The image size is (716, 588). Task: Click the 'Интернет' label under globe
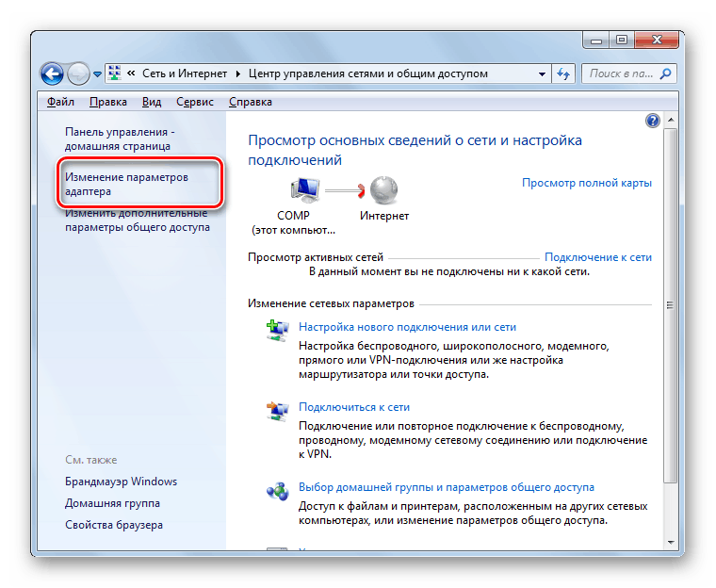point(384,216)
